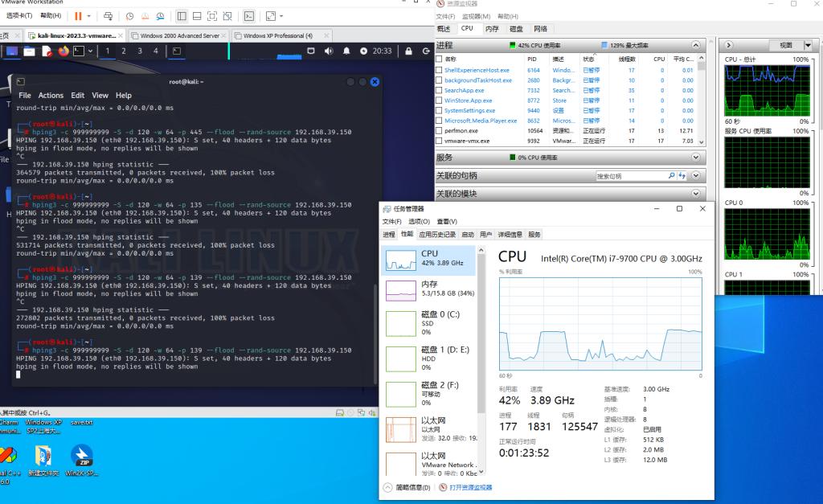Check the SearchApp.exe process checkbox
This screenshot has width=823, height=504.
coord(439,90)
